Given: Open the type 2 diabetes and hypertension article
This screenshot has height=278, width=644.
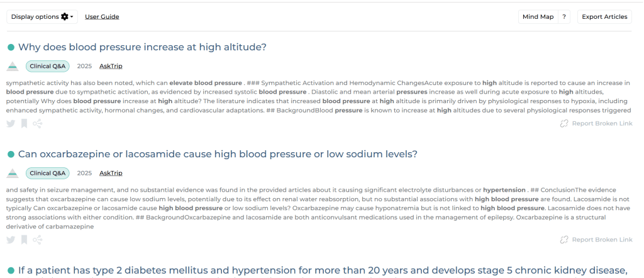Looking at the screenshot, I should (x=323, y=270).
